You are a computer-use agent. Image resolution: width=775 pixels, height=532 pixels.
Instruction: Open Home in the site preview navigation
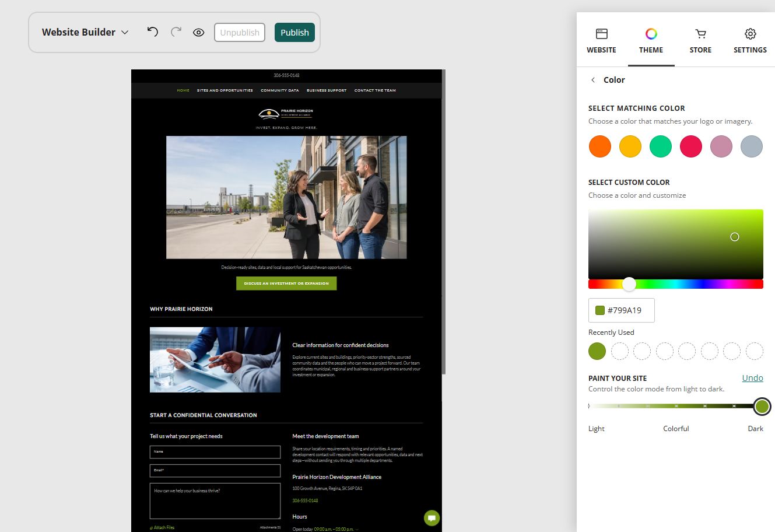click(183, 90)
